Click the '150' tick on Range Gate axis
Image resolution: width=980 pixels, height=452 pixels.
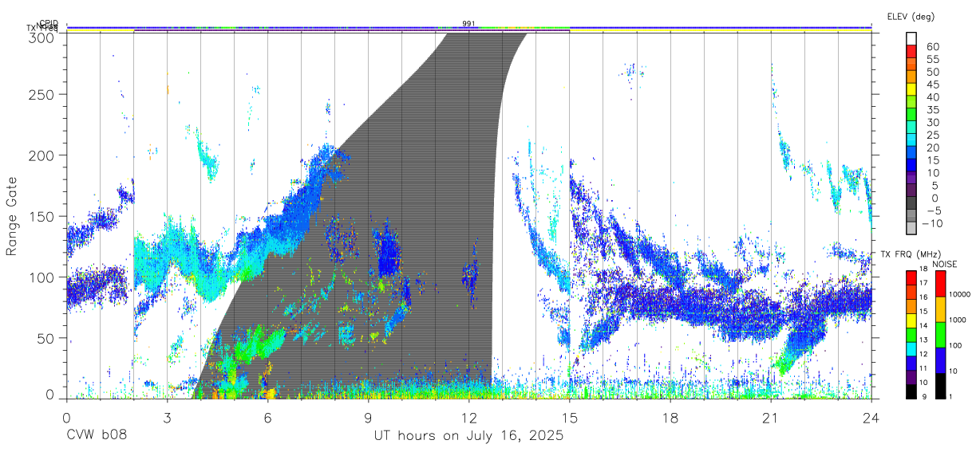pos(42,216)
